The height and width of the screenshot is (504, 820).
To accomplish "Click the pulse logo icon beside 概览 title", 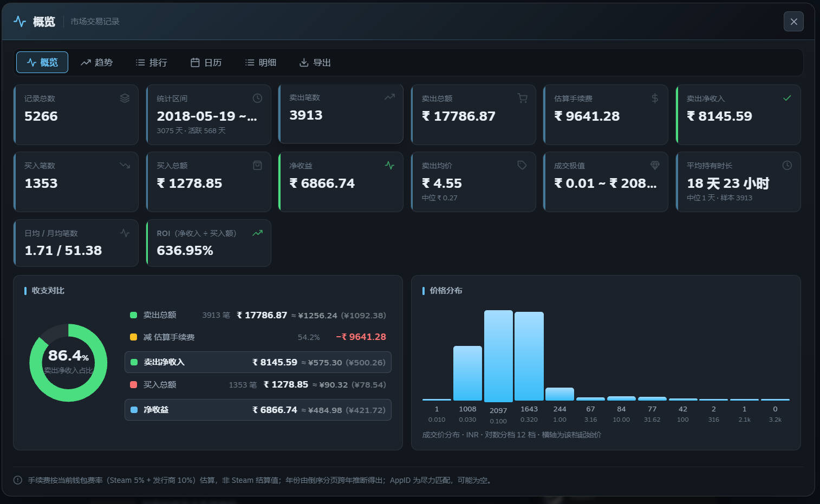I will coord(19,22).
